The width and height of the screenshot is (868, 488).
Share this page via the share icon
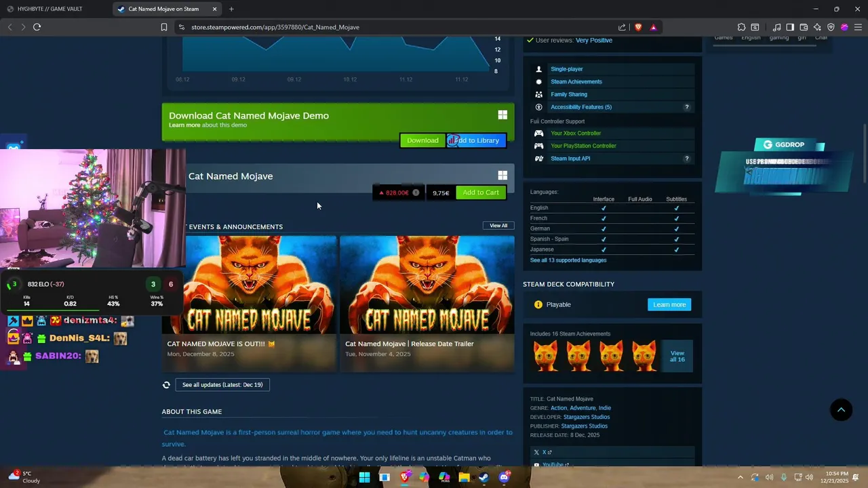point(622,27)
